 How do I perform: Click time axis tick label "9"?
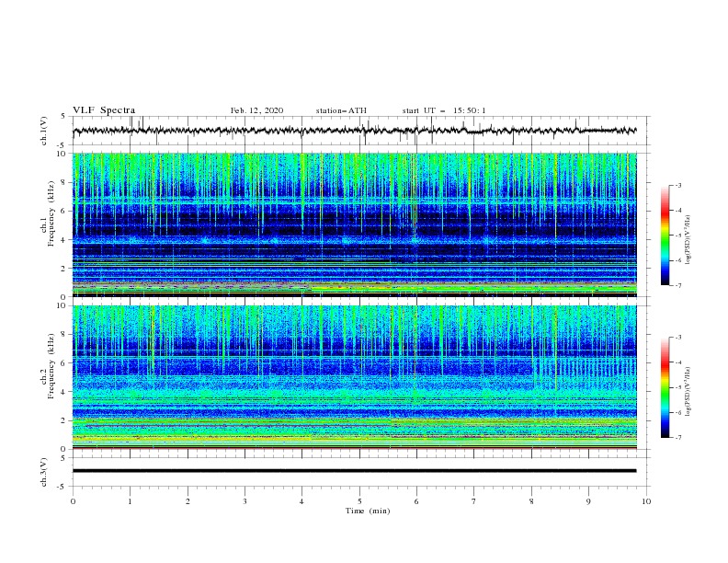[x=588, y=501]
